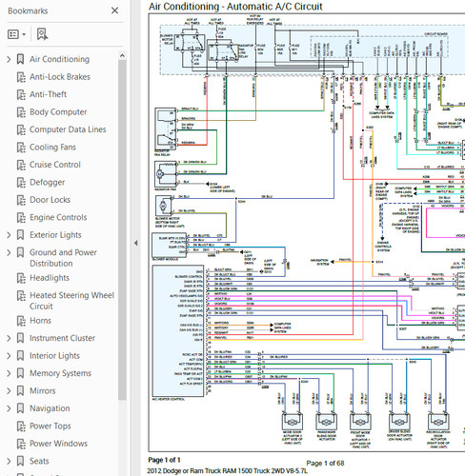Open the bookmark options list dropdown

(16, 34)
